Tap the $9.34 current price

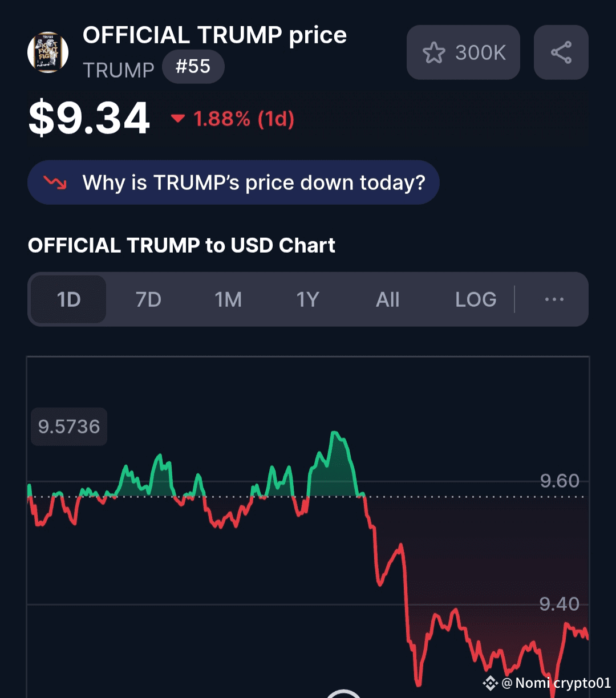[89, 119]
